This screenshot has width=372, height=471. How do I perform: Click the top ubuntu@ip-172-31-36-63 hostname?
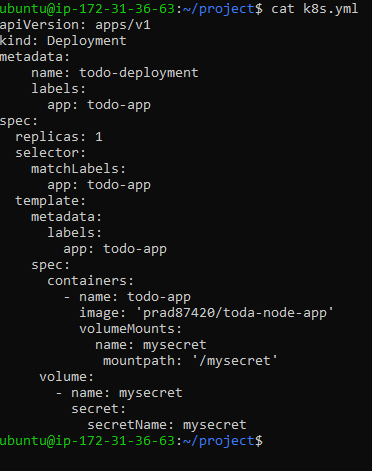tap(87, 9)
